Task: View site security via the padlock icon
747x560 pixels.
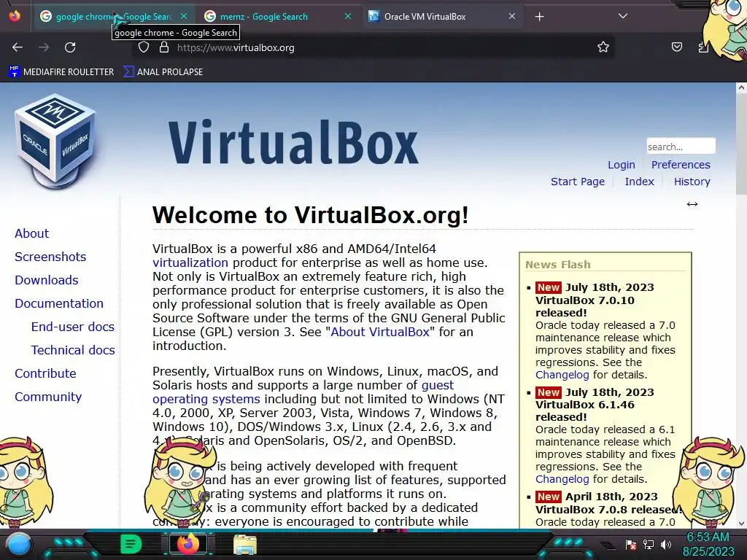Action: click(x=164, y=47)
